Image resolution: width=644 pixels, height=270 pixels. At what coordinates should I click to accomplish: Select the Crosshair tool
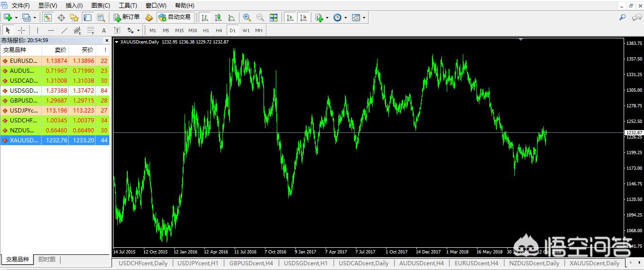click(21, 30)
